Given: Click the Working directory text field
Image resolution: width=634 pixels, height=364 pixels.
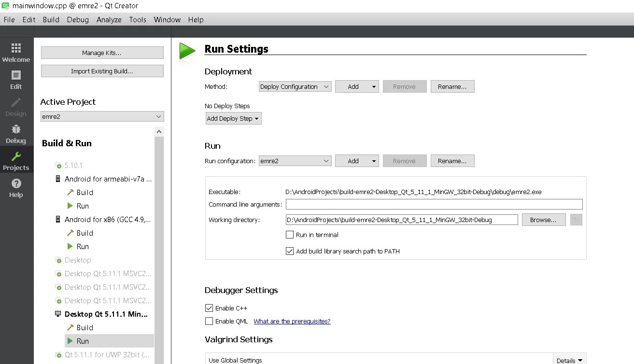Looking at the screenshot, I should tap(402, 220).
